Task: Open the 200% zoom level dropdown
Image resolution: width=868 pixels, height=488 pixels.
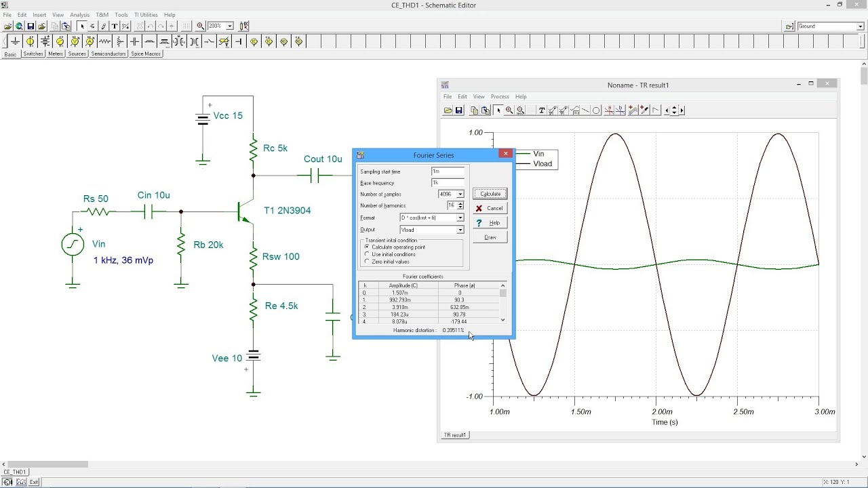Action: pyautogui.click(x=230, y=26)
